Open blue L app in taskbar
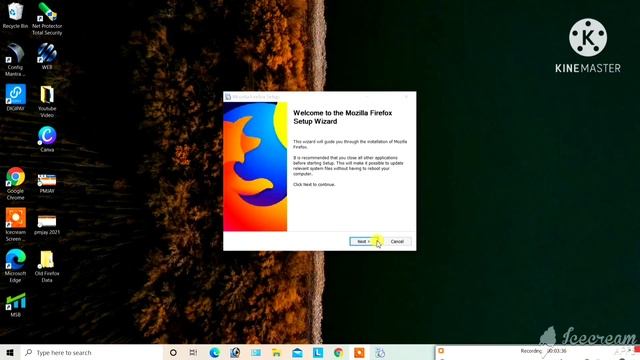Screen dimensions: 640x360 point(318,352)
